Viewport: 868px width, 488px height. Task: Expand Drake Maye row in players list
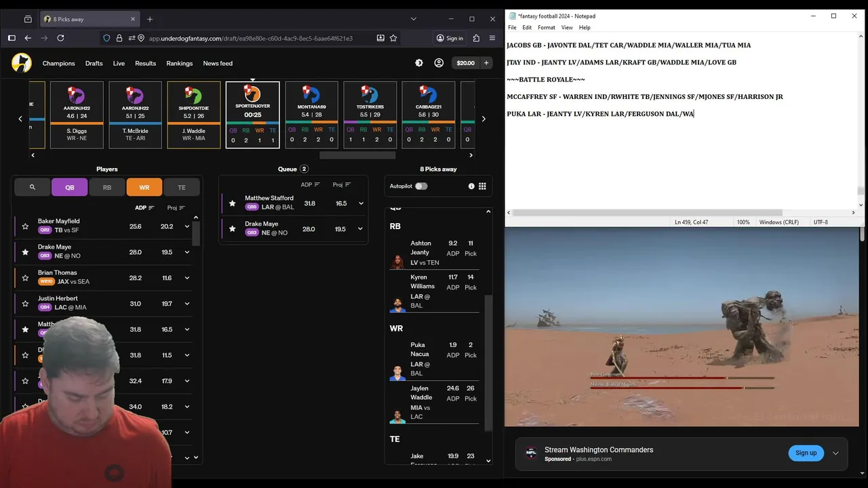click(187, 252)
